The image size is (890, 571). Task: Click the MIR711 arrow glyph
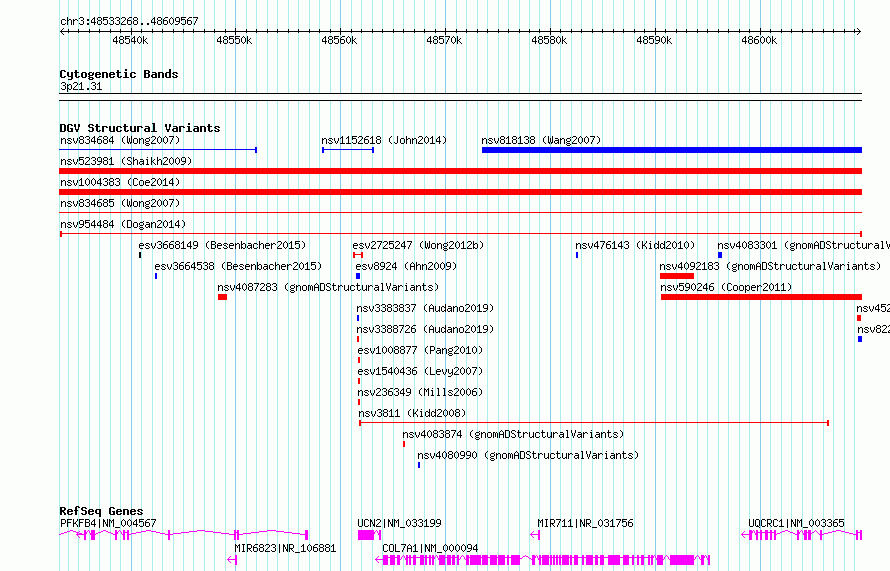pos(535,535)
